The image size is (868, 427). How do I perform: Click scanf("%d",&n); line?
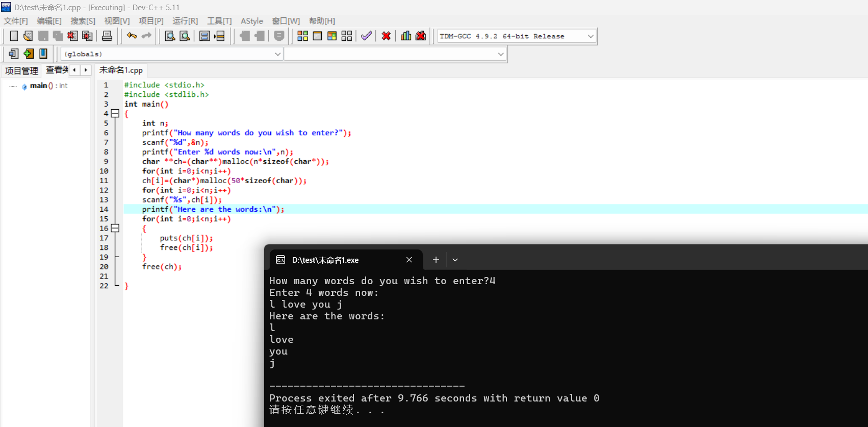pyautogui.click(x=175, y=142)
